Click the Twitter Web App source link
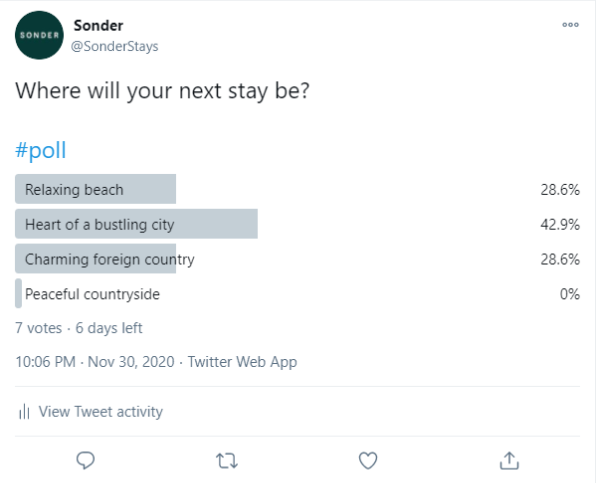596x483 pixels. click(243, 362)
